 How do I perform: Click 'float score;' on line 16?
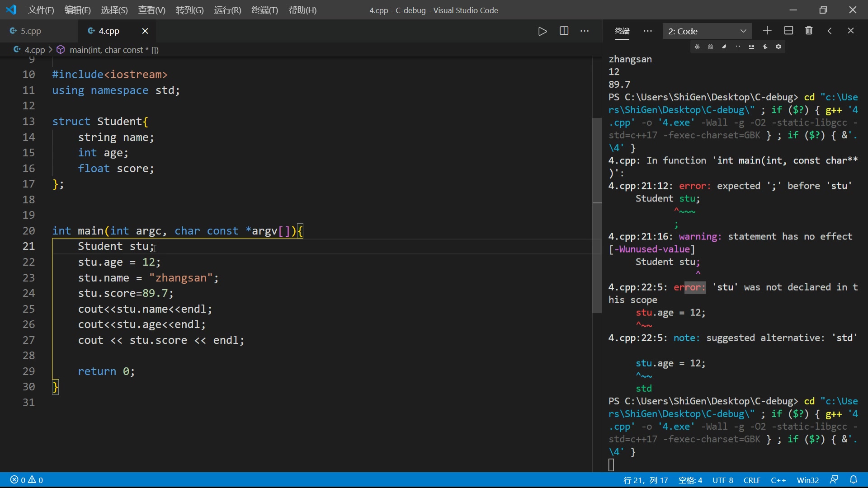(x=116, y=169)
